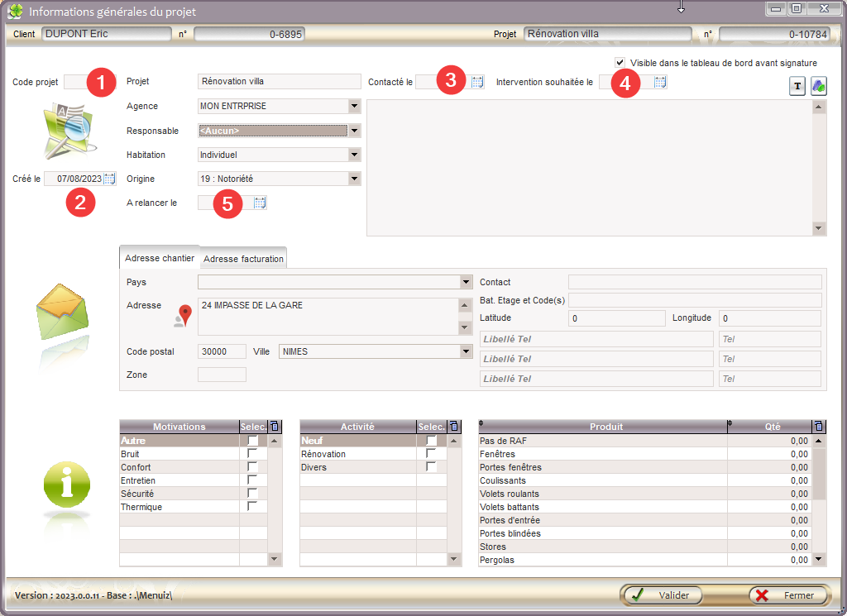The width and height of the screenshot is (847, 616).
Task: Click the Contact input field
Action: tap(695, 282)
